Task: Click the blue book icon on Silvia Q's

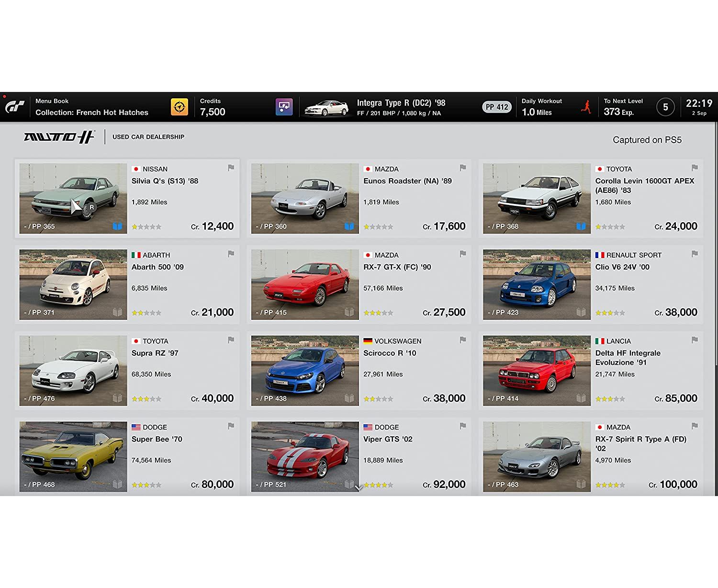Action: click(117, 226)
